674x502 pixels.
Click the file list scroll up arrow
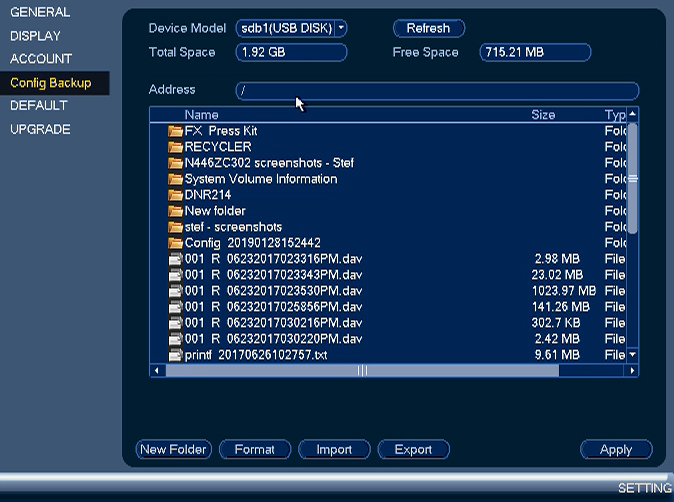click(632, 114)
